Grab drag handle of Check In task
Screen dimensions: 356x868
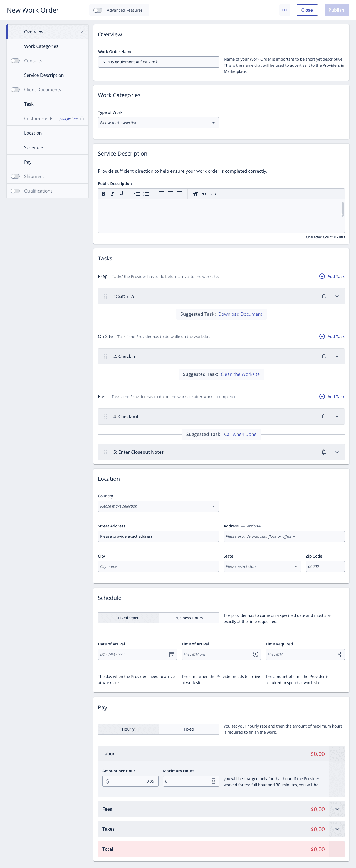pyautogui.click(x=106, y=356)
